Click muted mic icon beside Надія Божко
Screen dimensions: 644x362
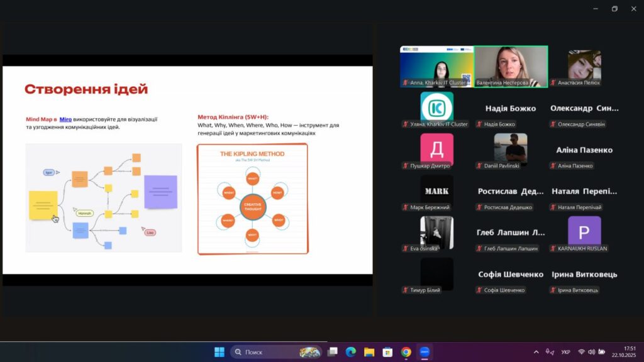pos(479,124)
